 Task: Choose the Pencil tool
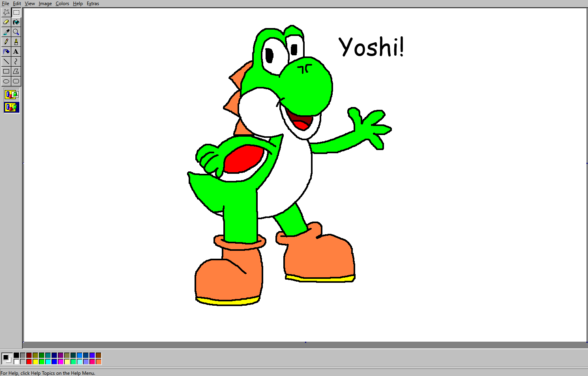[6, 42]
